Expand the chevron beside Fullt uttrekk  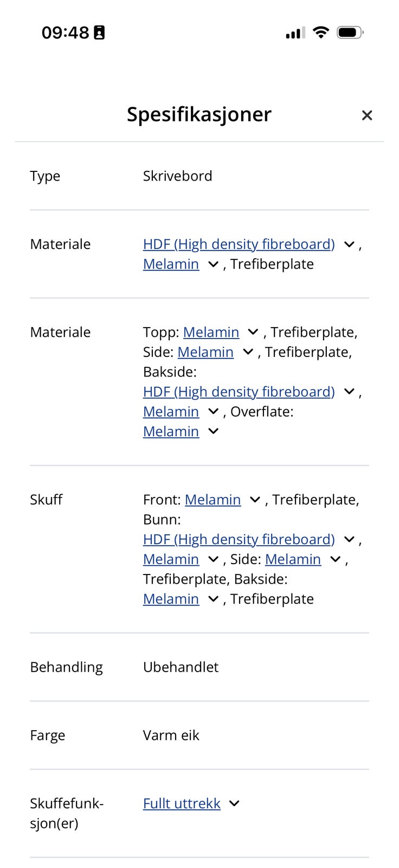point(234,803)
